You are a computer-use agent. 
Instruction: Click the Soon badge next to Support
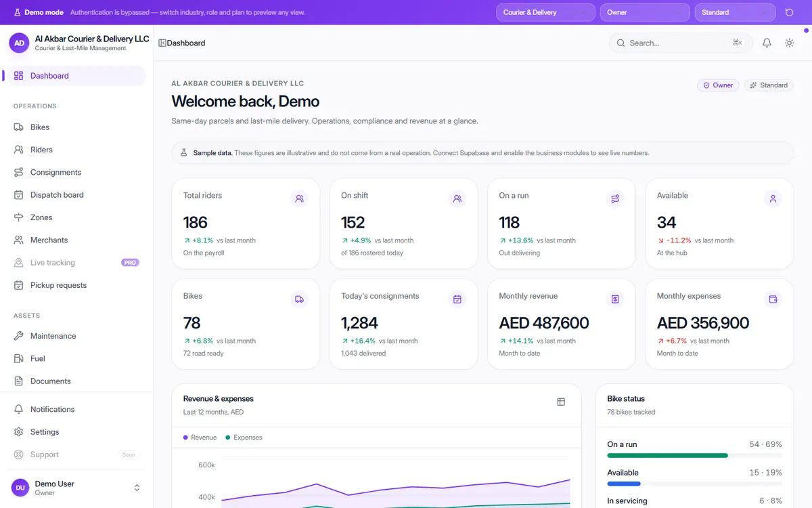click(129, 454)
